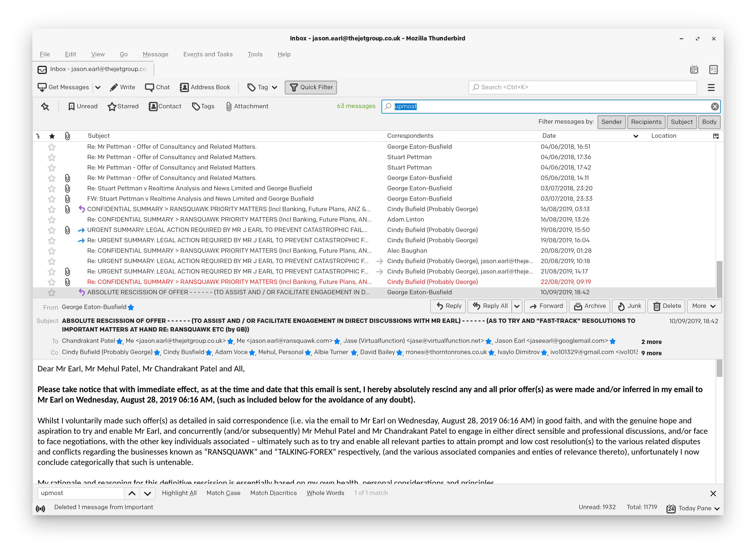Toggle Recipients filter button
756x551 pixels.
point(646,122)
